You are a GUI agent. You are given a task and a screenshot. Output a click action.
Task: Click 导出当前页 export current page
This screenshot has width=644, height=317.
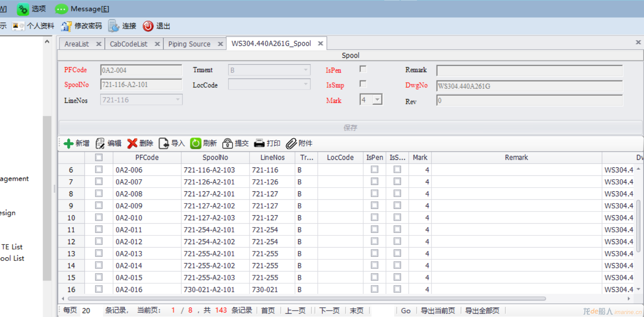[x=438, y=311]
